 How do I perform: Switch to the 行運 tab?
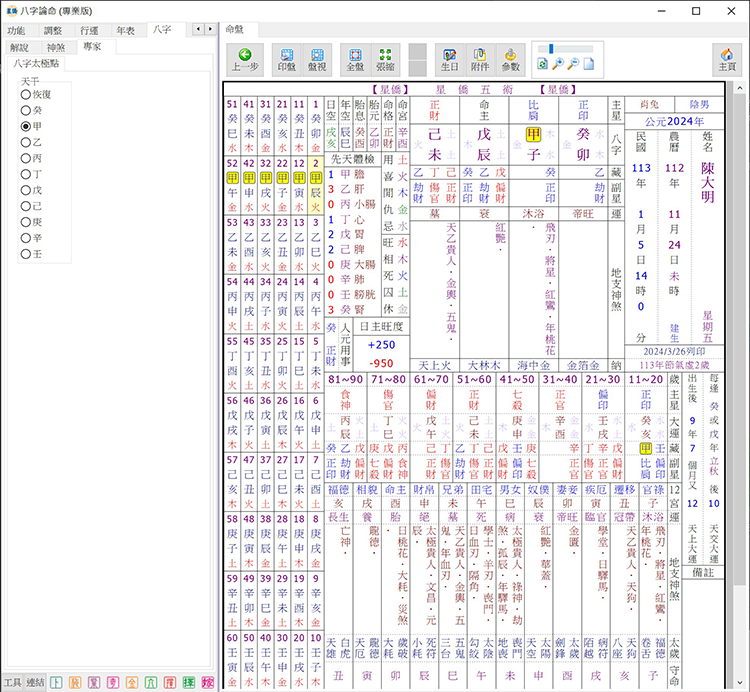tap(89, 31)
